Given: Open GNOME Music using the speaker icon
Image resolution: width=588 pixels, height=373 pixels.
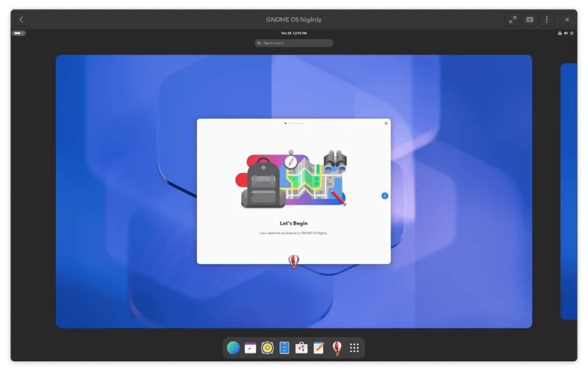Looking at the screenshot, I should (266, 348).
